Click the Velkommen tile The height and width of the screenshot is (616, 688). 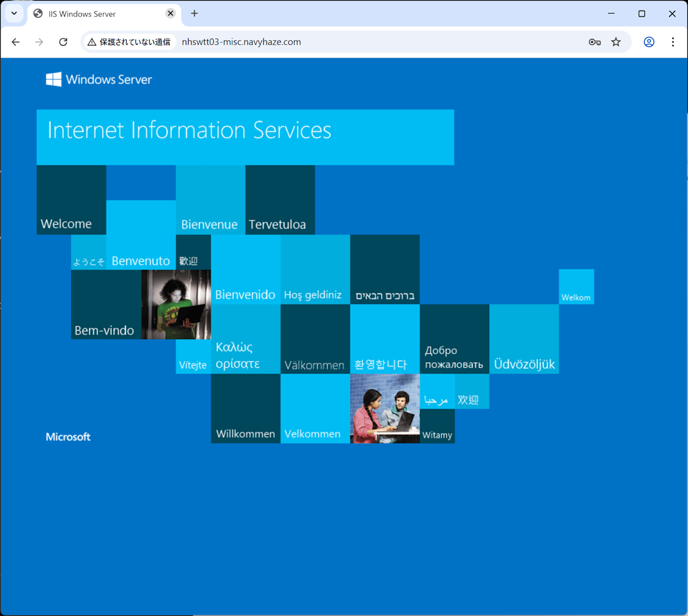point(315,409)
